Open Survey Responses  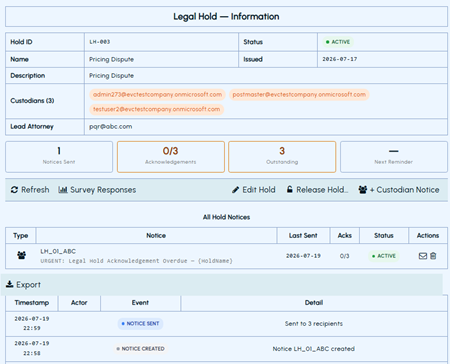click(97, 190)
